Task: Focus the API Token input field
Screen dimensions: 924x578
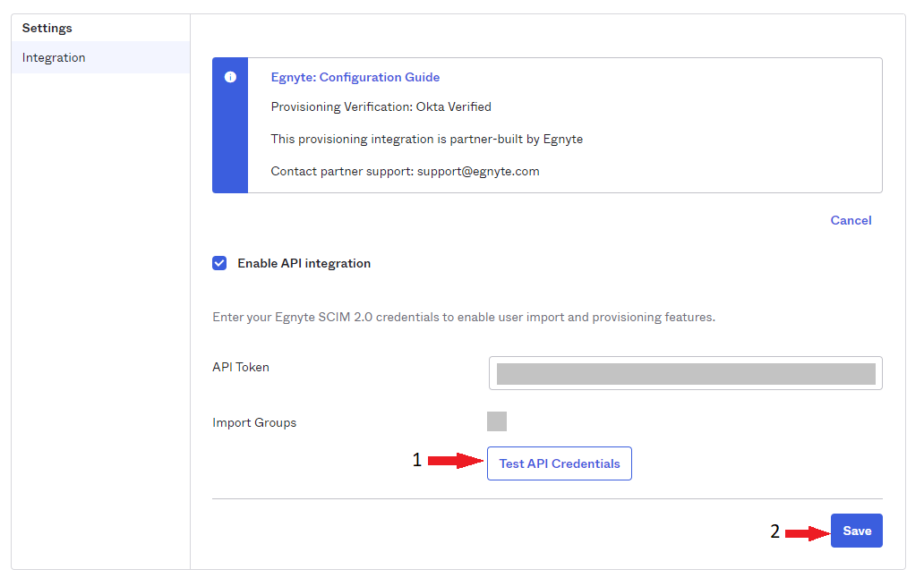Action: [x=685, y=373]
